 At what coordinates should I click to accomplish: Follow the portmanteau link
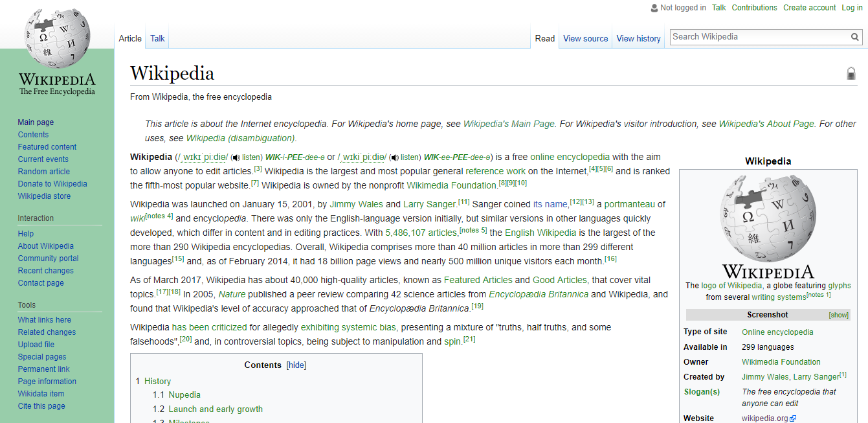630,204
